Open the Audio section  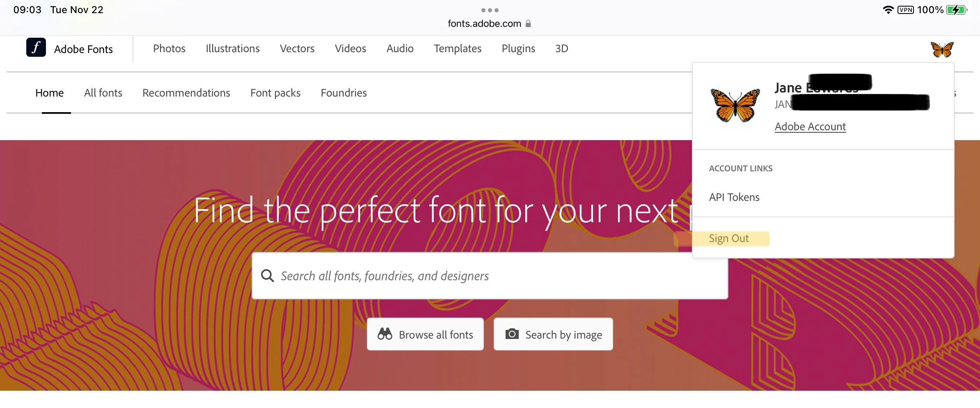coord(400,48)
